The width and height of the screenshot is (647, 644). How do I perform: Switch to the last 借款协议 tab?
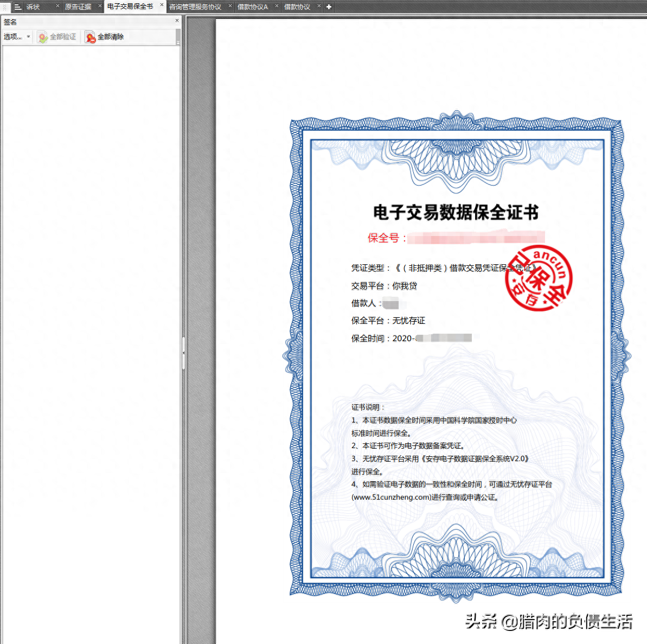click(297, 7)
